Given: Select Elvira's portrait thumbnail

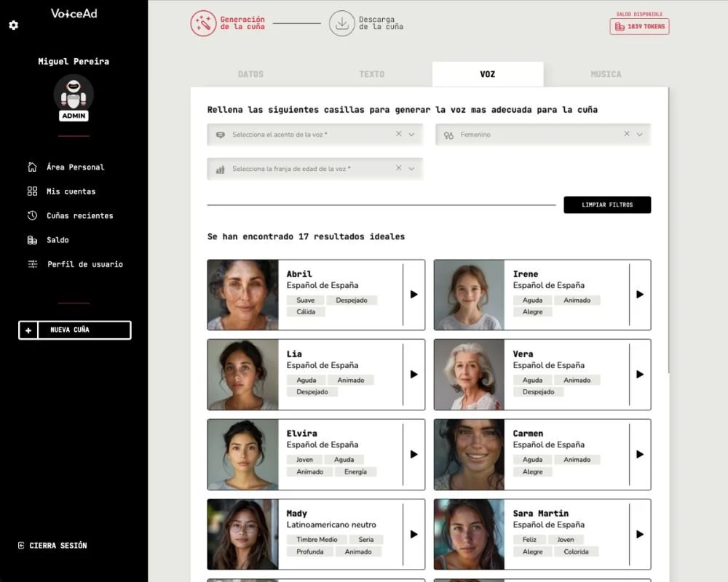Looking at the screenshot, I should click(x=243, y=455).
